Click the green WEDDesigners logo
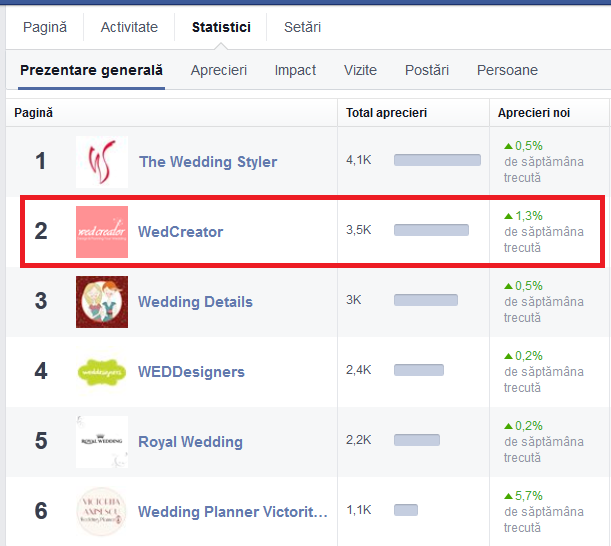Screen dimensions: 611x546 tap(102, 372)
